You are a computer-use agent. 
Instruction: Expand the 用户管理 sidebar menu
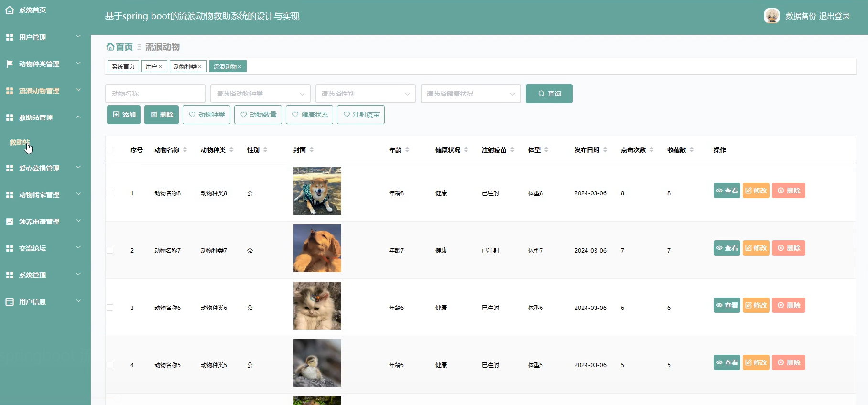[45, 37]
